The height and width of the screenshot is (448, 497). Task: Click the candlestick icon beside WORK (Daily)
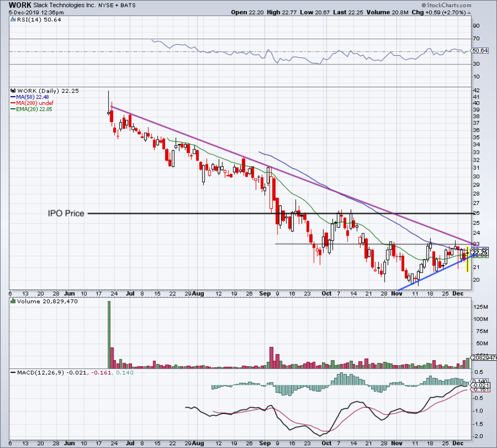coord(13,91)
